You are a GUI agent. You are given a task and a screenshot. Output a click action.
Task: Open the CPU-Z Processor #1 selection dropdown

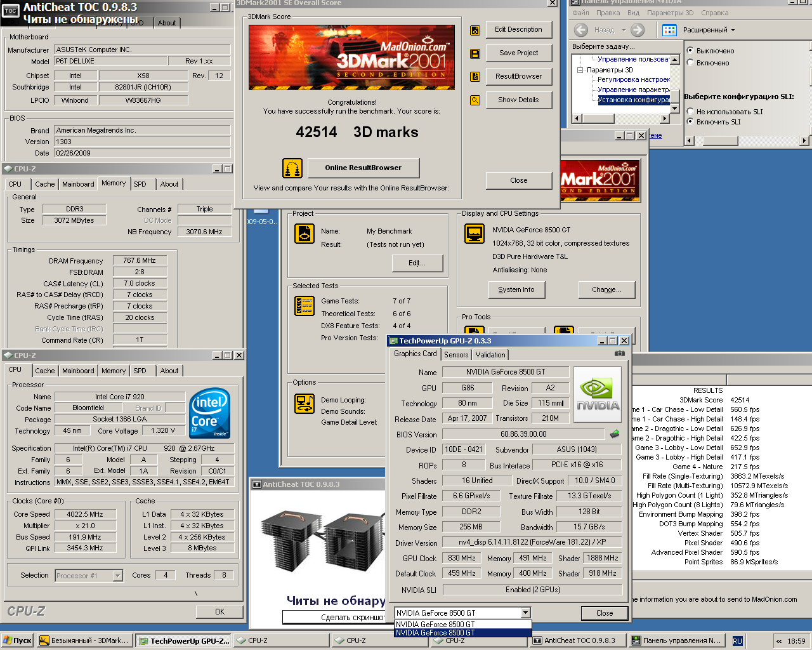pyautogui.click(x=117, y=576)
